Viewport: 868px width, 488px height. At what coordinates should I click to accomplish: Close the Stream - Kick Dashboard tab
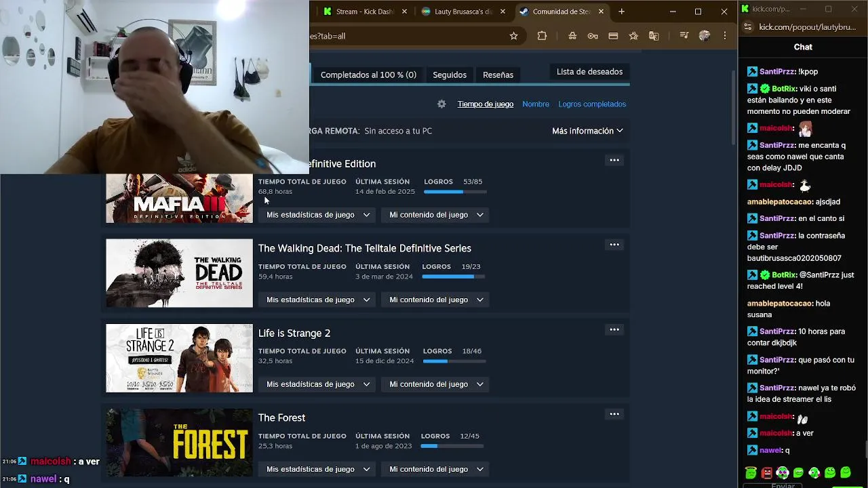[x=405, y=12]
